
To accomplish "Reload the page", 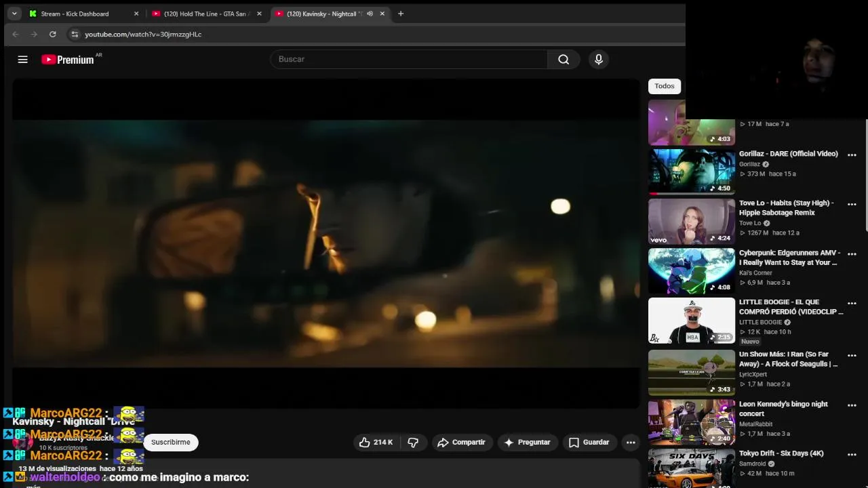I will click(x=52, y=34).
